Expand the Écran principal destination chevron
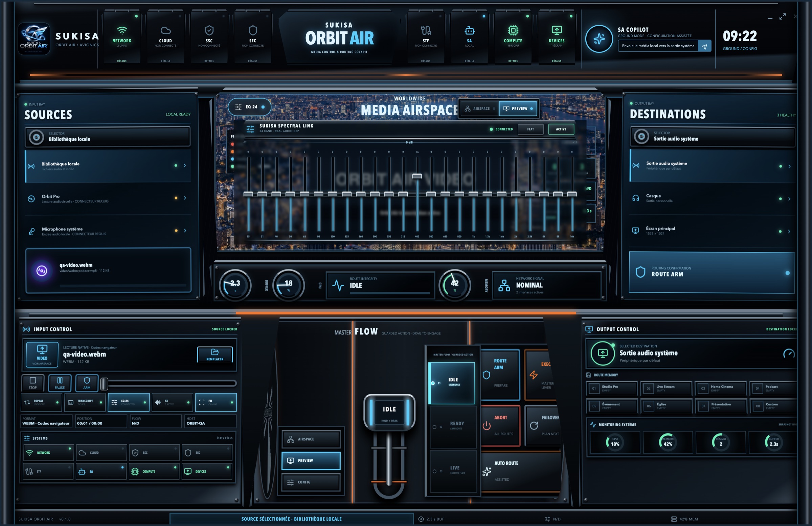Viewport: 812px width, 526px height. point(789,232)
